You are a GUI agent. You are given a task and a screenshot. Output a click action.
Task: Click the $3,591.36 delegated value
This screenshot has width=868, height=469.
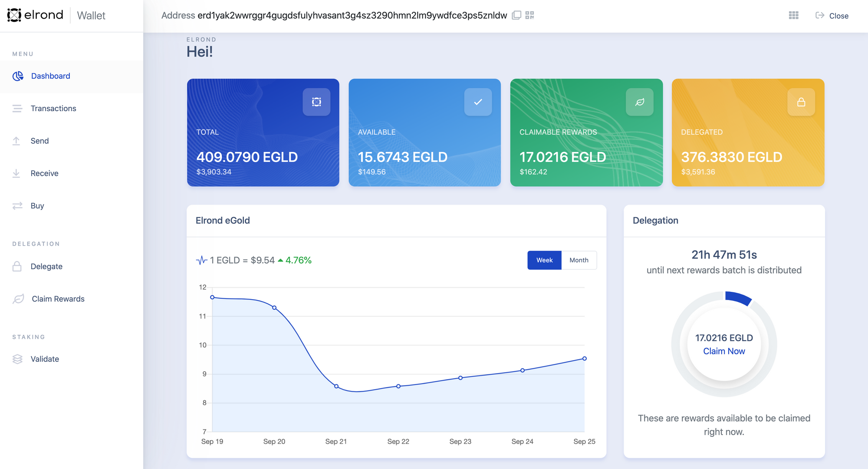(x=698, y=172)
